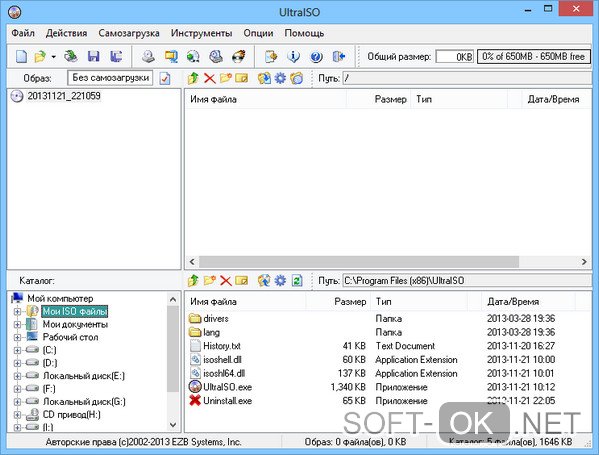Open the Опции menu
Viewport: 599px width, 455px height.
click(x=258, y=33)
